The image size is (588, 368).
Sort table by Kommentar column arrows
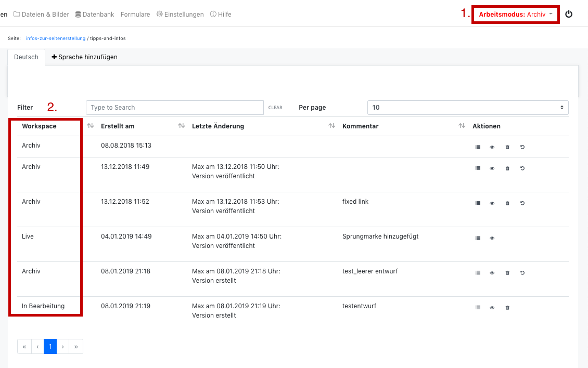coord(462,126)
